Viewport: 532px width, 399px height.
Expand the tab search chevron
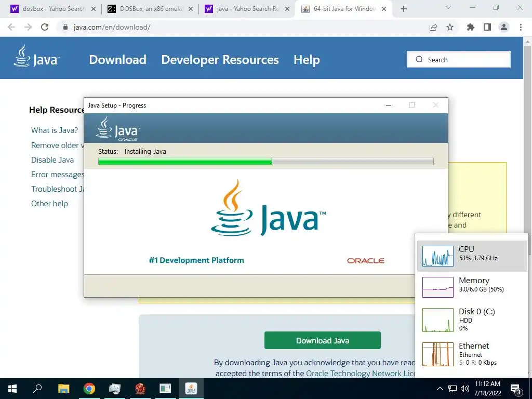click(448, 7)
